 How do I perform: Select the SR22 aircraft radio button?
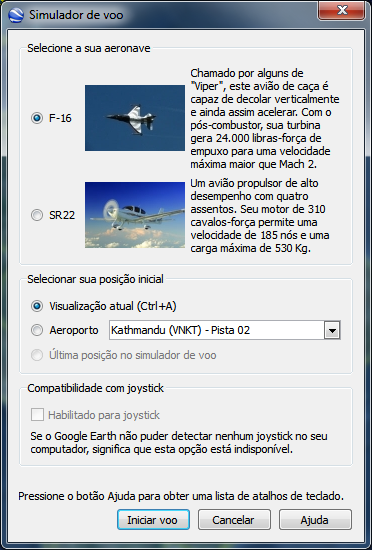pyautogui.click(x=37, y=215)
